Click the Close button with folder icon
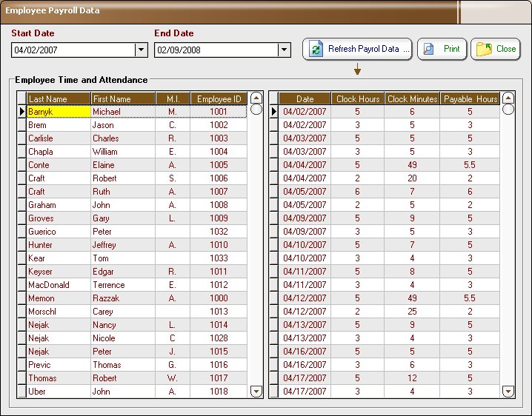Viewport: 532px width, 416px height. click(x=496, y=49)
